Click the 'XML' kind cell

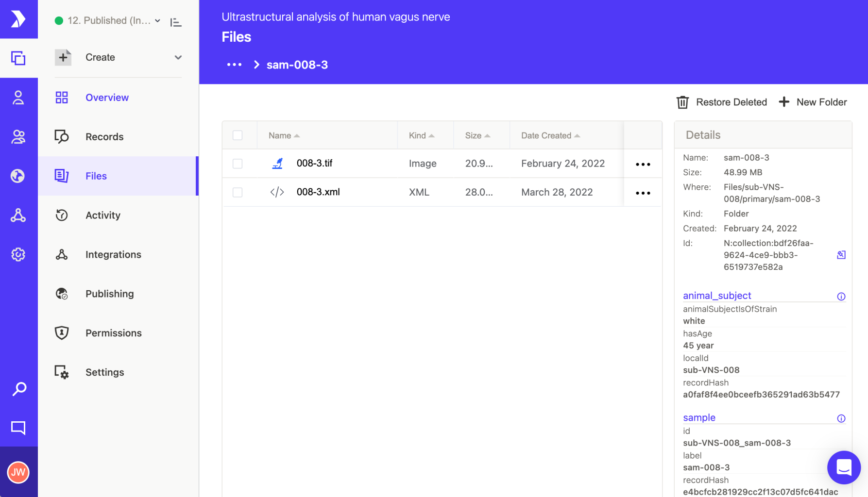point(419,192)
